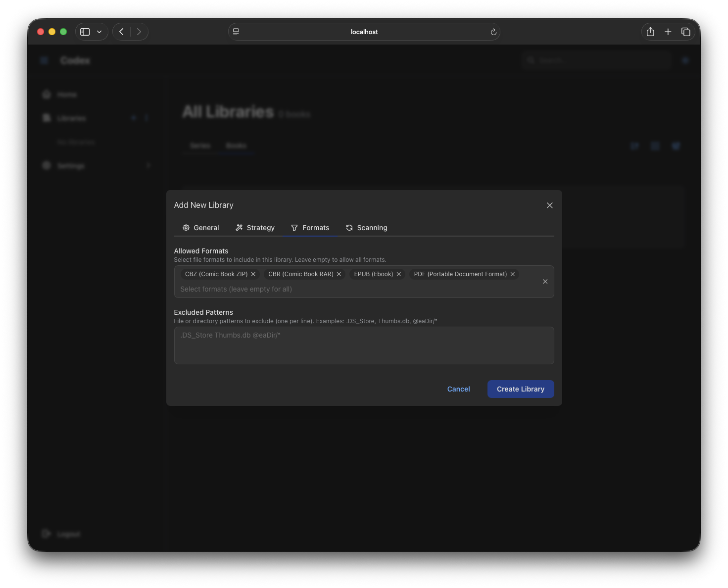Open the share sheet icon in toolbar
The height and width of the screenshot is (588, 728).
(x=650, y=31)
